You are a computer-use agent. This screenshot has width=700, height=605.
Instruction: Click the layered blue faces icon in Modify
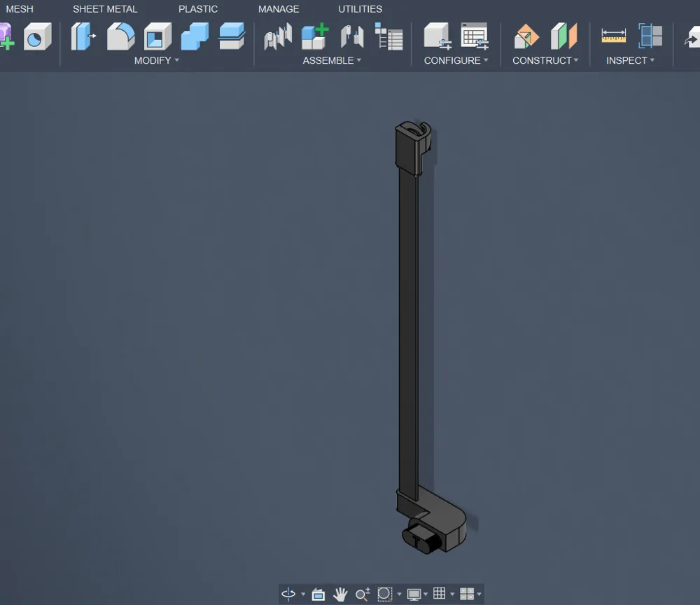pos(232,36)
